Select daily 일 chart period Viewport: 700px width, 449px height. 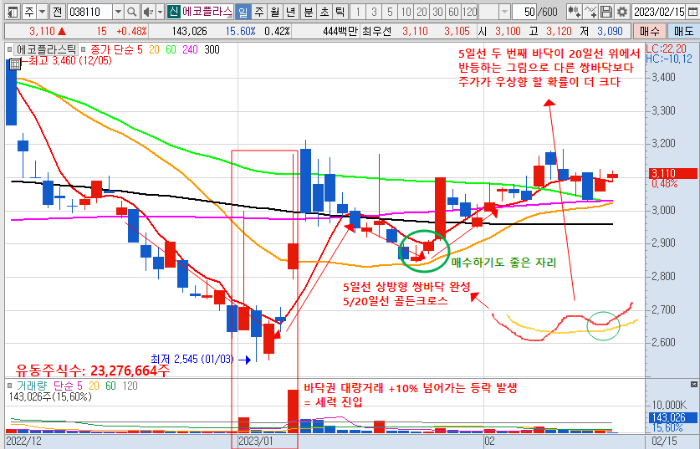[242, 12]
